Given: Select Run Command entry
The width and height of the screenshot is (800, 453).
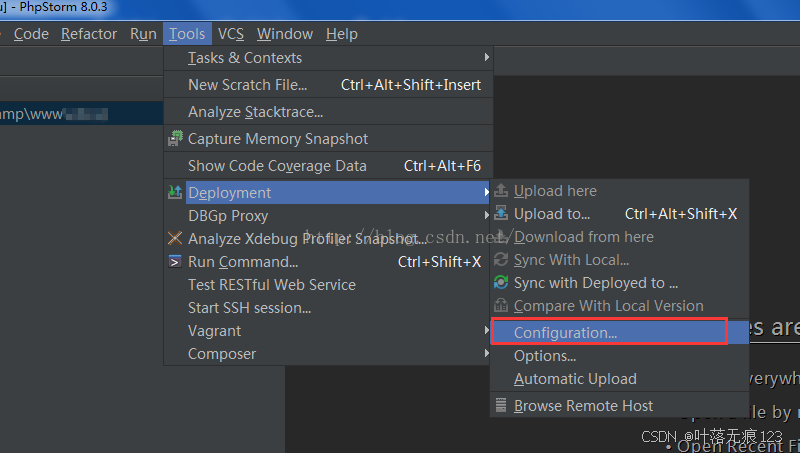Looking at the screenshot, I should [x=328, y=262].
